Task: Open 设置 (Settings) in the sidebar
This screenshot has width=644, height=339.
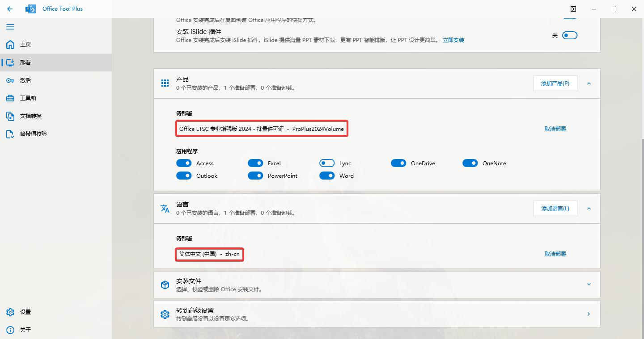Action: (10, 312)
